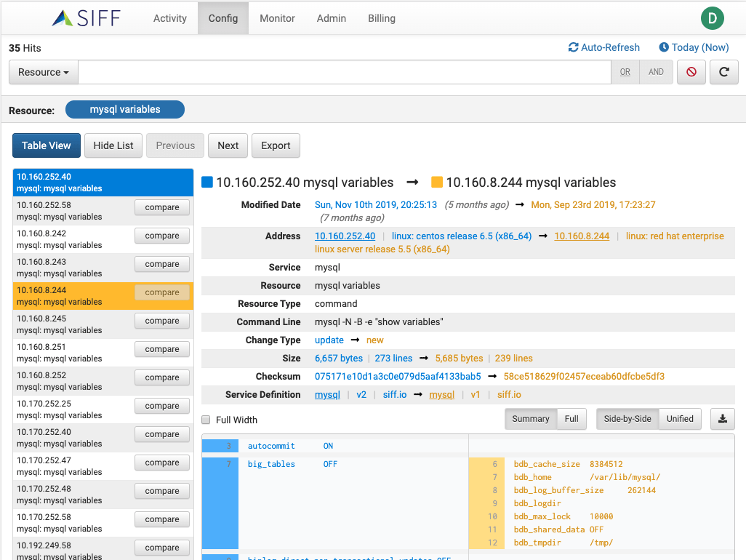Open the Billing tab
This screenshot has width=746, height=560.
(382, 18)
